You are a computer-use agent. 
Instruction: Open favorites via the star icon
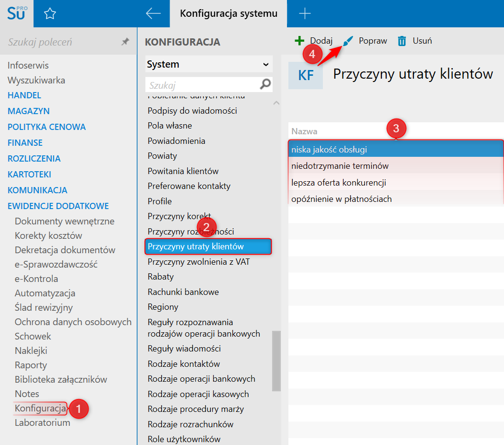[50, 13]
